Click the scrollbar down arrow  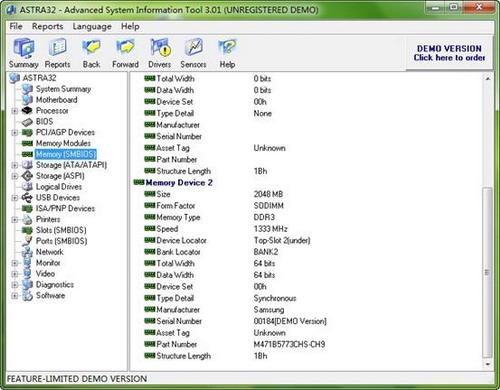point(488,364)
